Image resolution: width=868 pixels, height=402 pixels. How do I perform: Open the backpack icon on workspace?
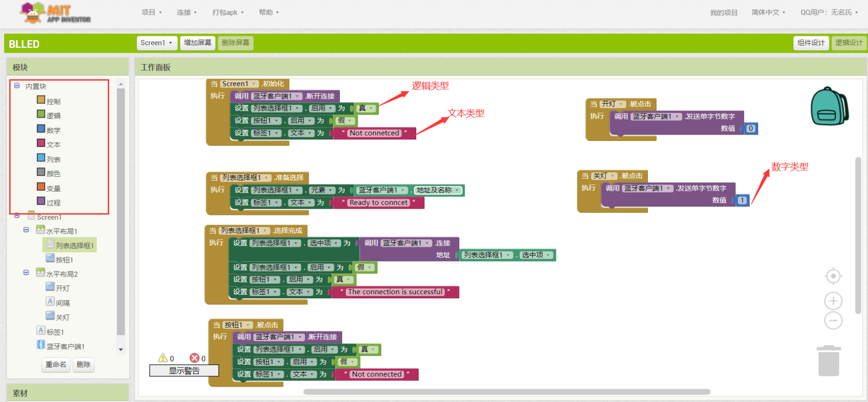point(829,107)
